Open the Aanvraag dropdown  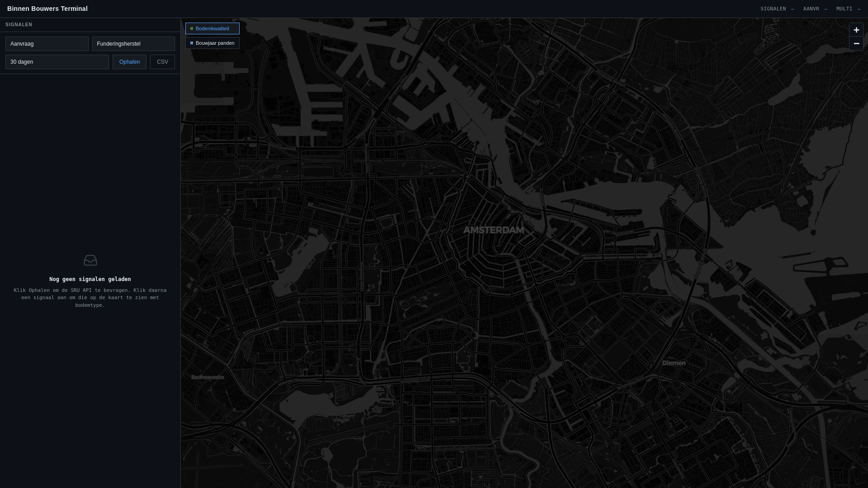47,44
